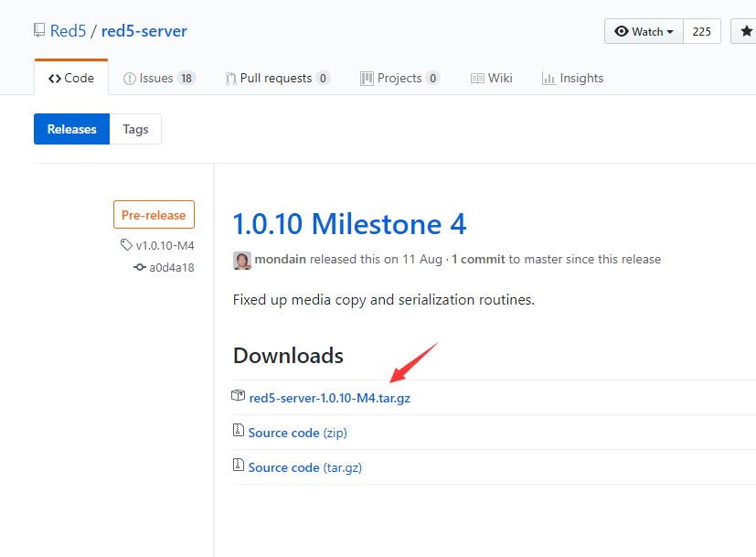
Task: Click the package icon beside red5-server tarball
Action: (x=239, y=396)
